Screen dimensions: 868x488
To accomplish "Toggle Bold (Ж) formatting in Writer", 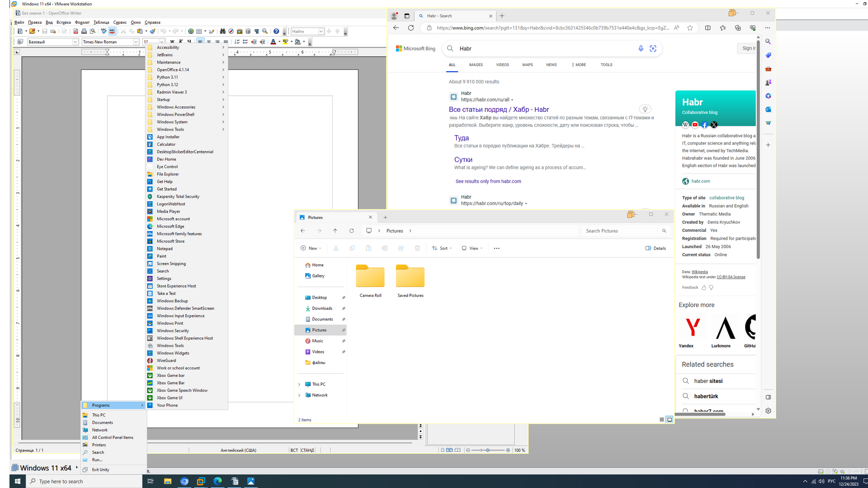I will pos(172,42).
